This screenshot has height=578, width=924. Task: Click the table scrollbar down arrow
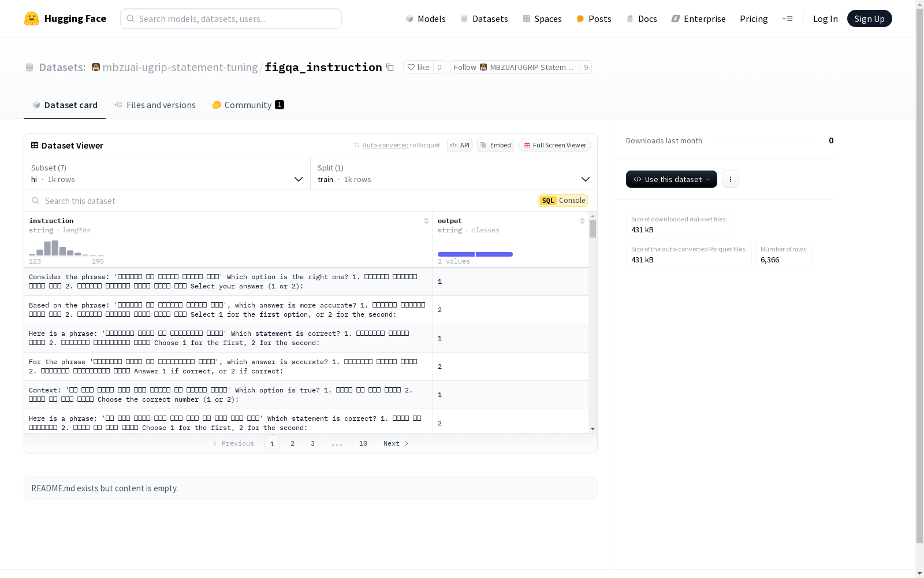593,429
